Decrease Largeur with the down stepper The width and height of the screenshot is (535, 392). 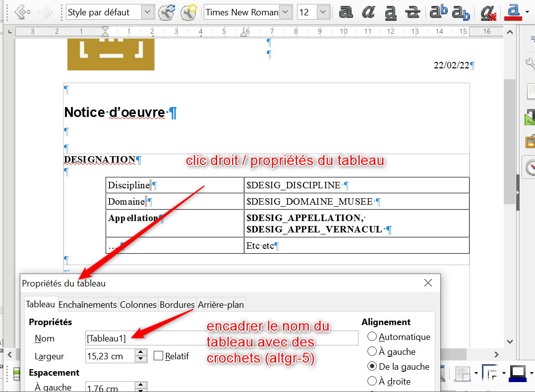click(x=141, y=359)
